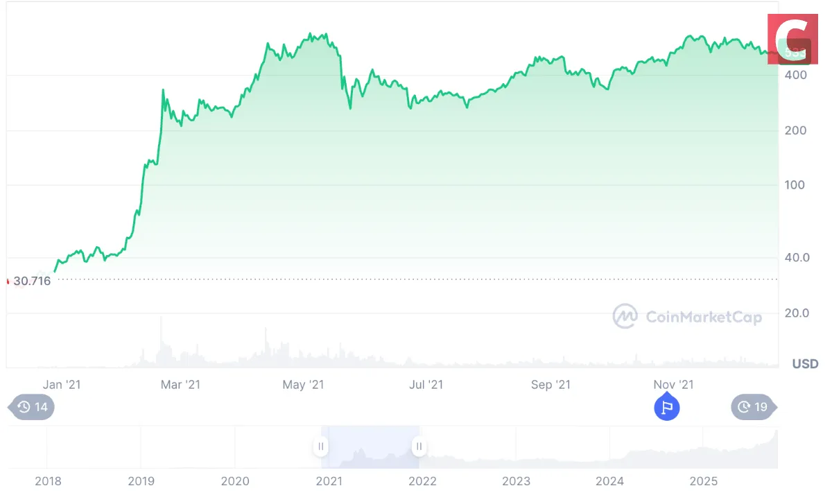
Task: Click the clock face inside the 19 badge
Action: coord(743,408)
